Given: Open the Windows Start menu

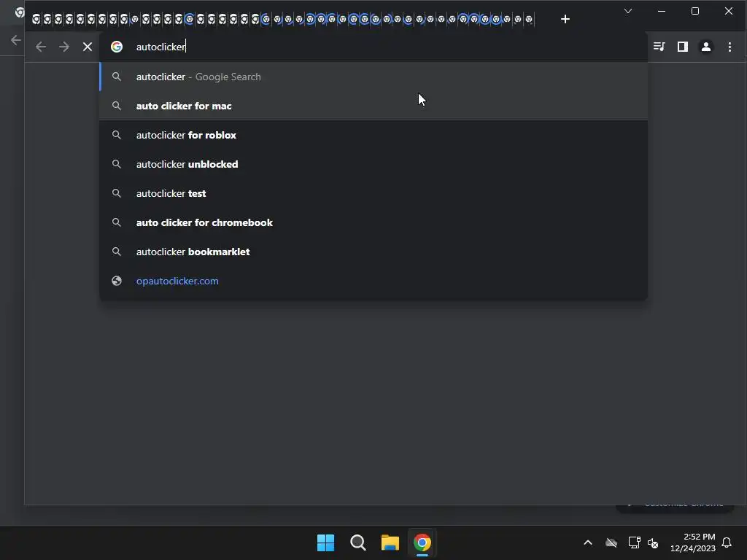Looking at the screenshot, I should tap(326, 542).
